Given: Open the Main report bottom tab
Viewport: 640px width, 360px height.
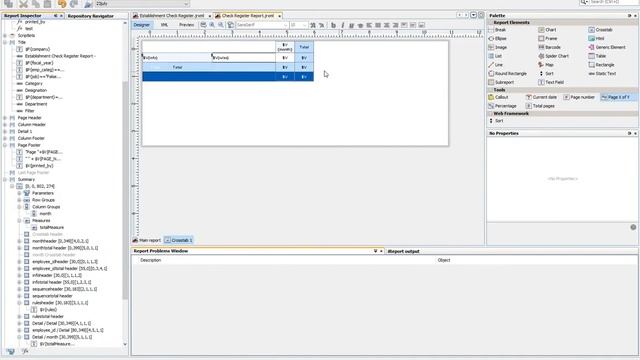Looking at the screenshot, I should coord(147,240).
